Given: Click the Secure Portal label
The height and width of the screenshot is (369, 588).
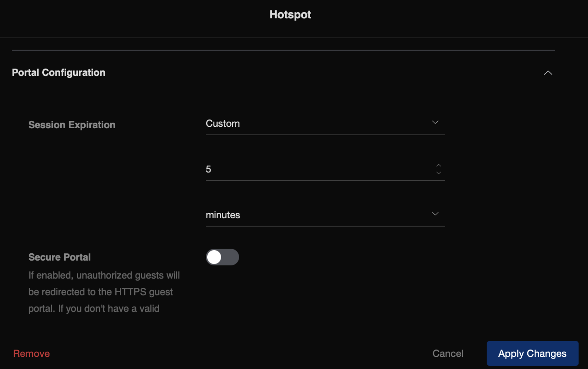Looking at the screenshot, I should point(60,257).
